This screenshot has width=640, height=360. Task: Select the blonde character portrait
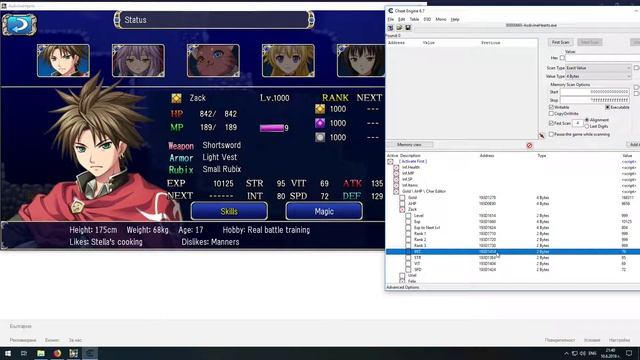point(288,60)
